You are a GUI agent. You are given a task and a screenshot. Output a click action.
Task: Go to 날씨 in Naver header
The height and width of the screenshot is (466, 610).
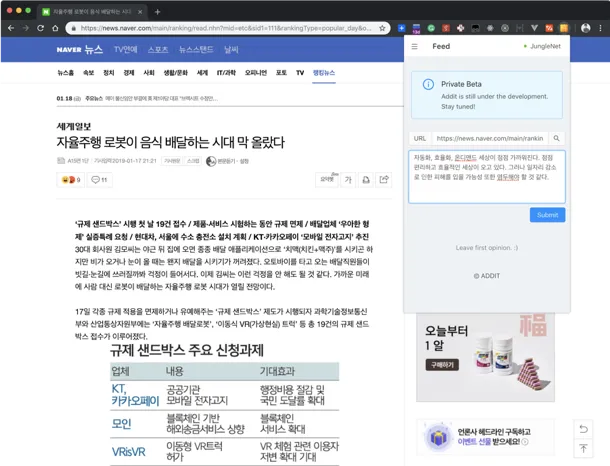coord(231,49)
